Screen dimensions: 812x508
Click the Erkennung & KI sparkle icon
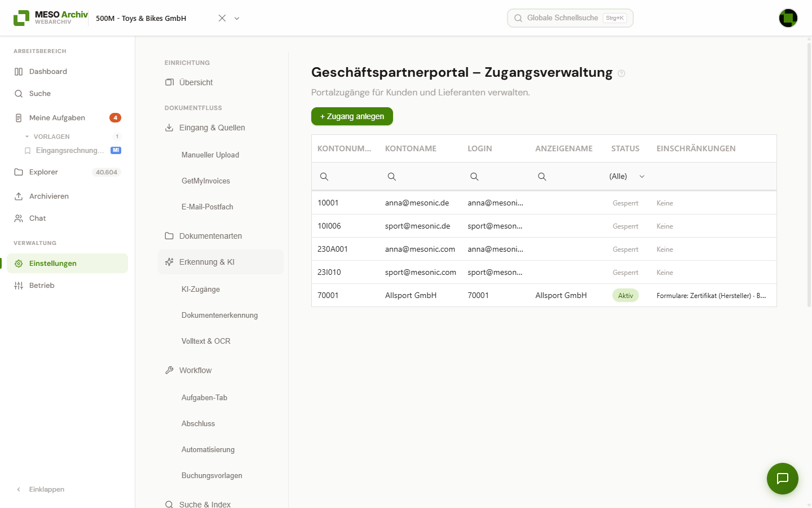point(169,262)
